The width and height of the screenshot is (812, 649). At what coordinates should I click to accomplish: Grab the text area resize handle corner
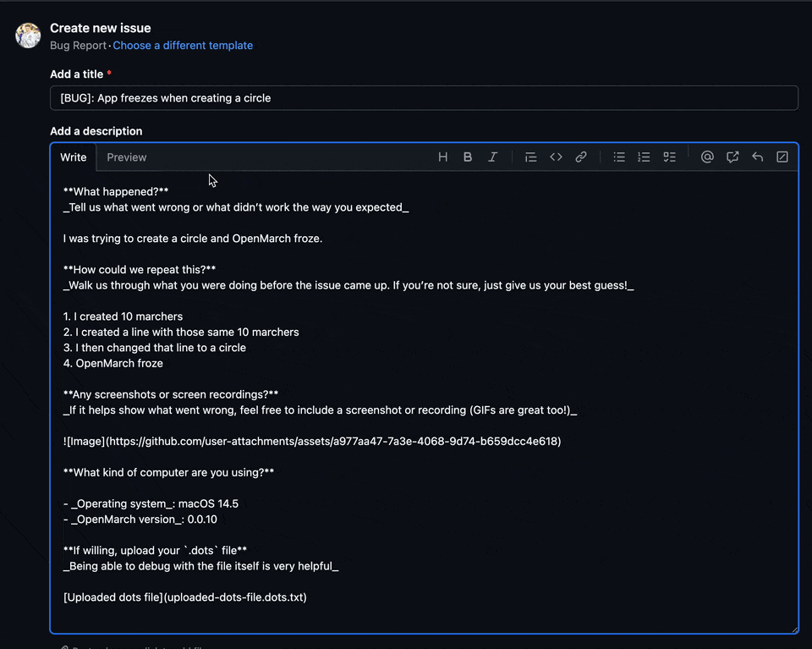point(794,630)
